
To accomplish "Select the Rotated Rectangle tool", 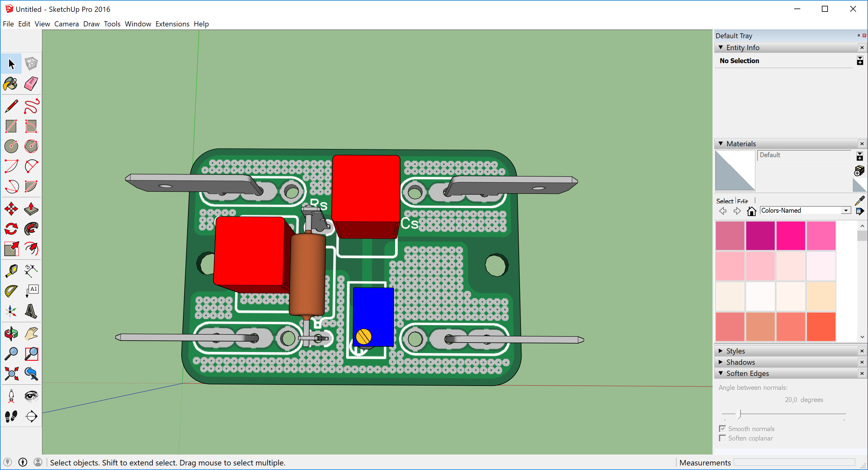I will pyautogui.click(x=31, y=126).
